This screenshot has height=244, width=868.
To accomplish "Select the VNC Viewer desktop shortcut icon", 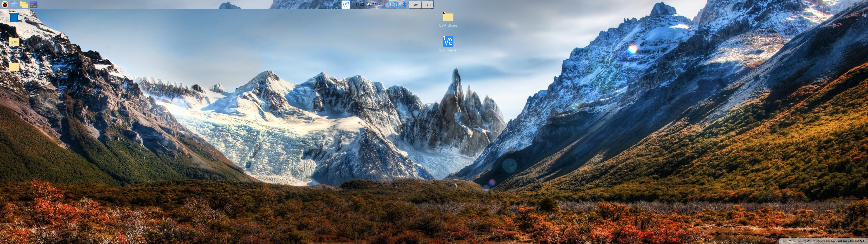I will click(x=448, y=42).
